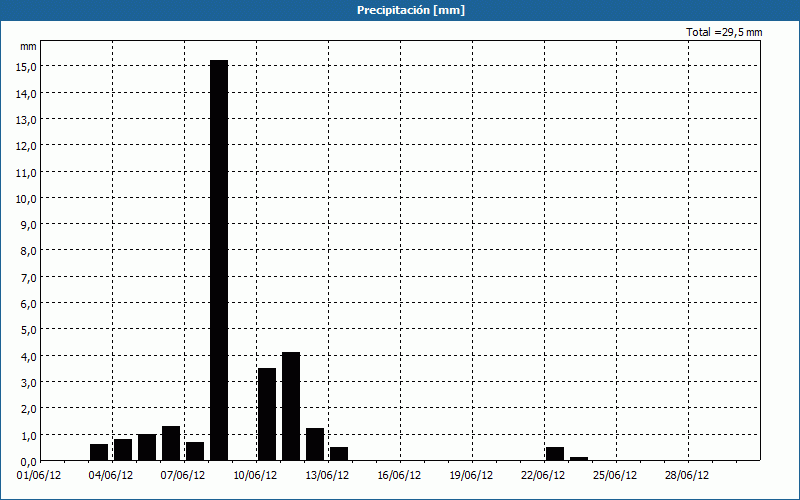Click the '4,0' y-axis value
This screenshot has height=500, width=800.
point(28,357)
